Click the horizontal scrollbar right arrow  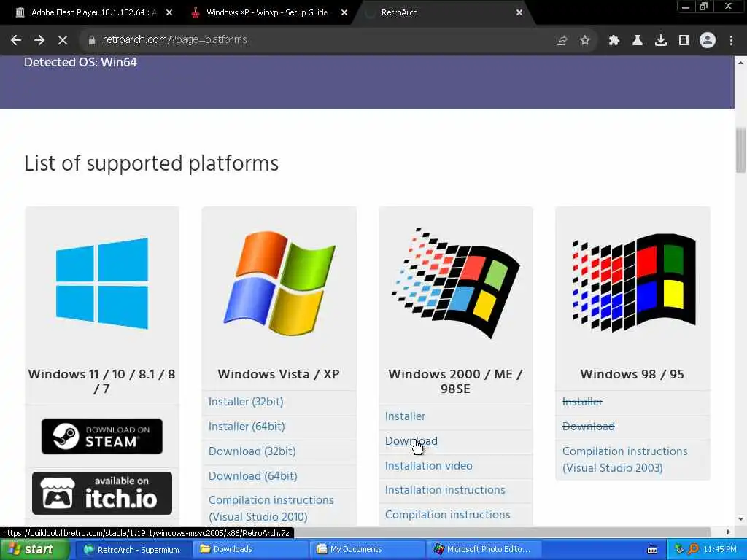coord(728,532)
